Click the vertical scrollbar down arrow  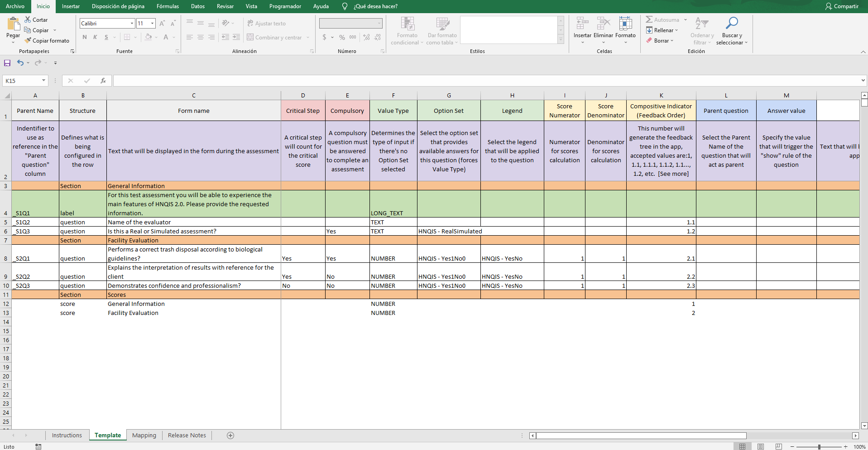864,426
